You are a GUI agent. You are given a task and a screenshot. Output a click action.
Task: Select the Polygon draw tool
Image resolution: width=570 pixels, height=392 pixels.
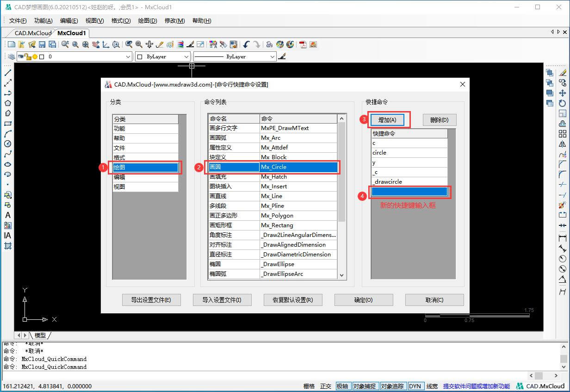point(8,103)
